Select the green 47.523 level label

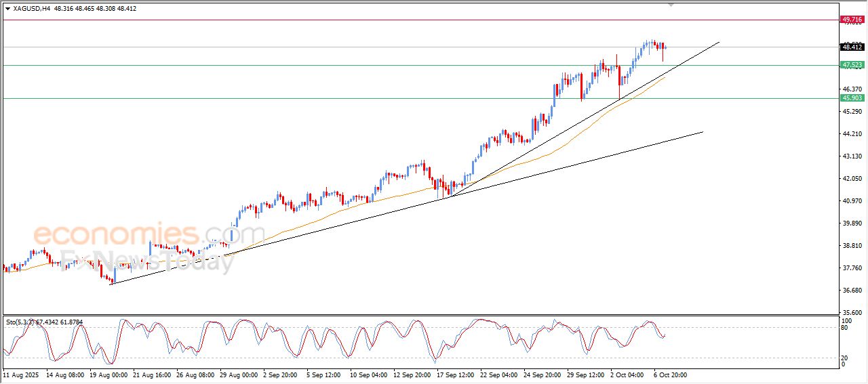click(852, 65)
